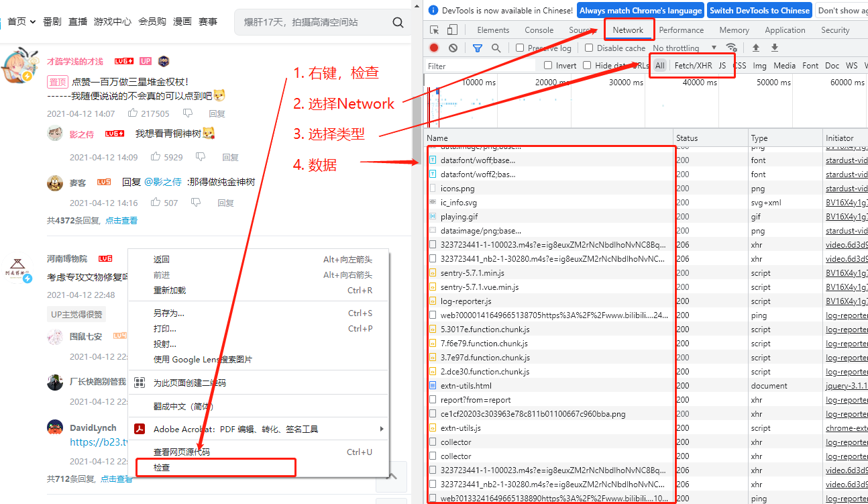Image resolution: width=868 pixels, height=504 pixels.
Task: Click the inspect element picker icon
Action: pos(435,30)
